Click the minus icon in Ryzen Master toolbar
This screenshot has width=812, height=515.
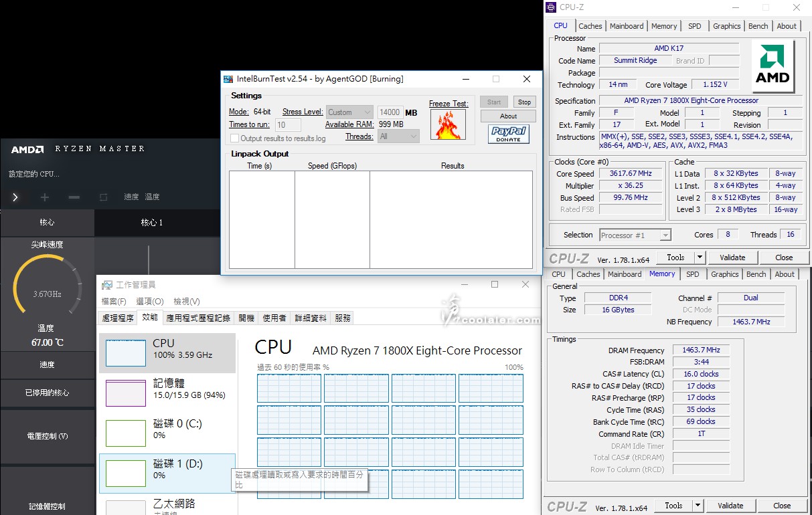pyautogui.click(x=74, y=197)
